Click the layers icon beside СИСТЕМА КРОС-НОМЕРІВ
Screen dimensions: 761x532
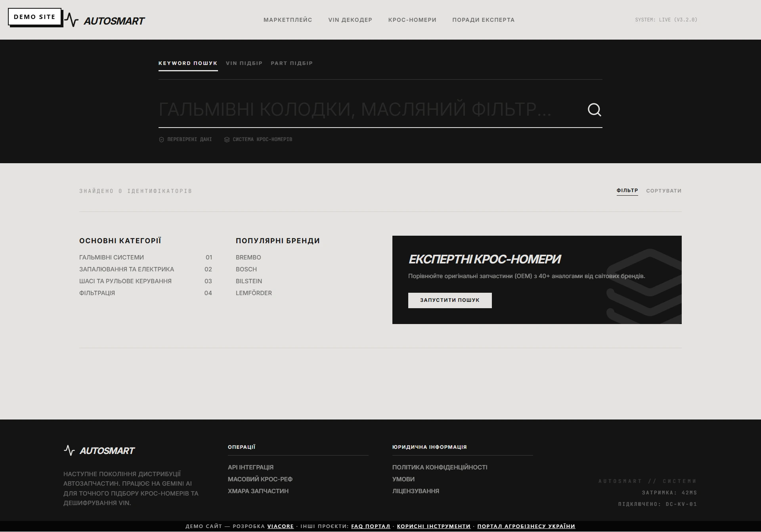(227, 139)
